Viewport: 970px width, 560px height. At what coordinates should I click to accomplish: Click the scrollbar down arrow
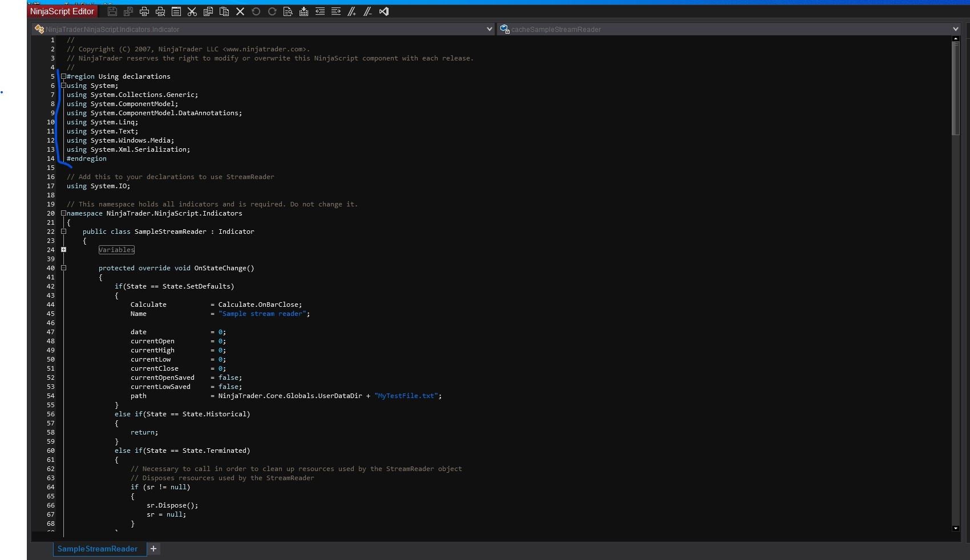pos(956,528)
